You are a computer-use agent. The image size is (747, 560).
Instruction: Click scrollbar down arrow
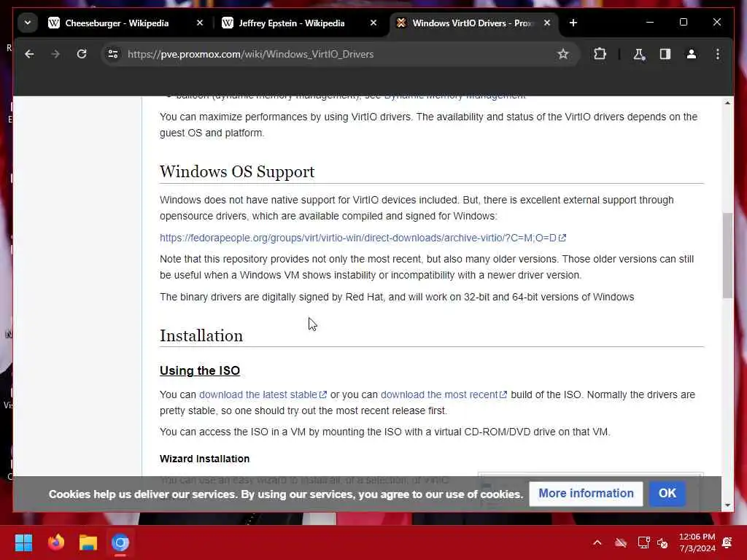coord(727,505)
